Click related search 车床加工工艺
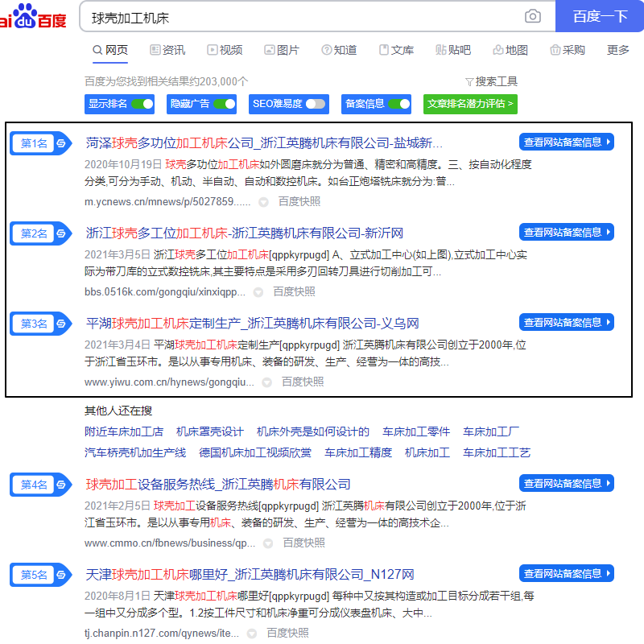The image size is (644, 644). coord(497,452)
